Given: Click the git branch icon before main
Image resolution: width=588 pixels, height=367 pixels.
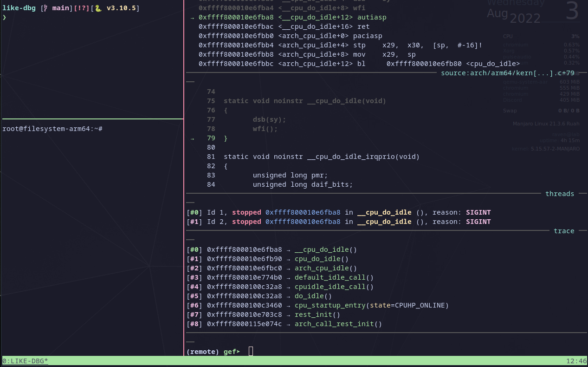Looking at the screenshot, I should [x=45, y=8].
